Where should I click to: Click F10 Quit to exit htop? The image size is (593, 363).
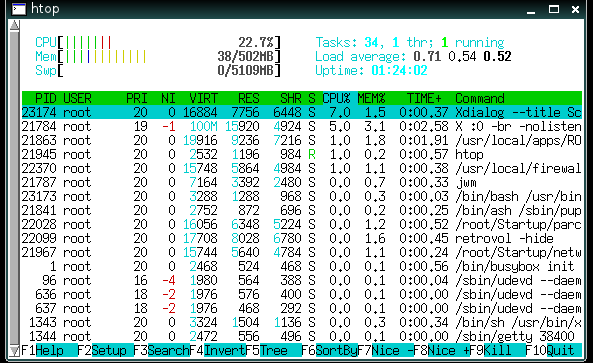click(x=554, y=350)
